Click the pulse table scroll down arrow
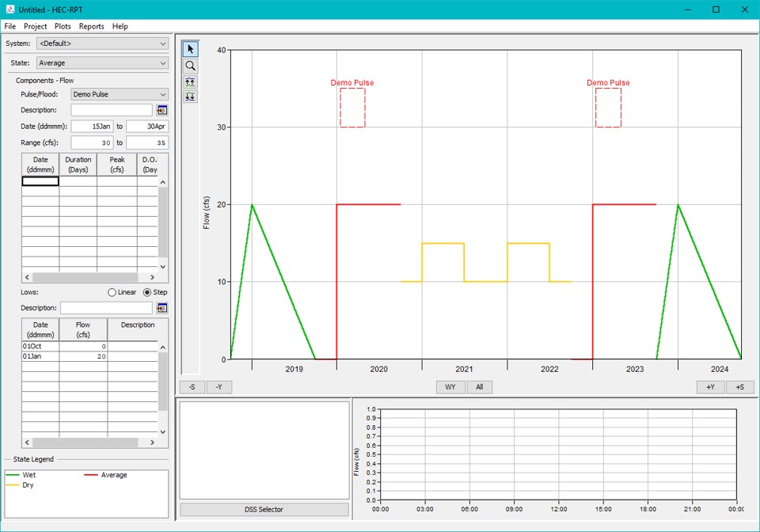 tap(163, 267)
